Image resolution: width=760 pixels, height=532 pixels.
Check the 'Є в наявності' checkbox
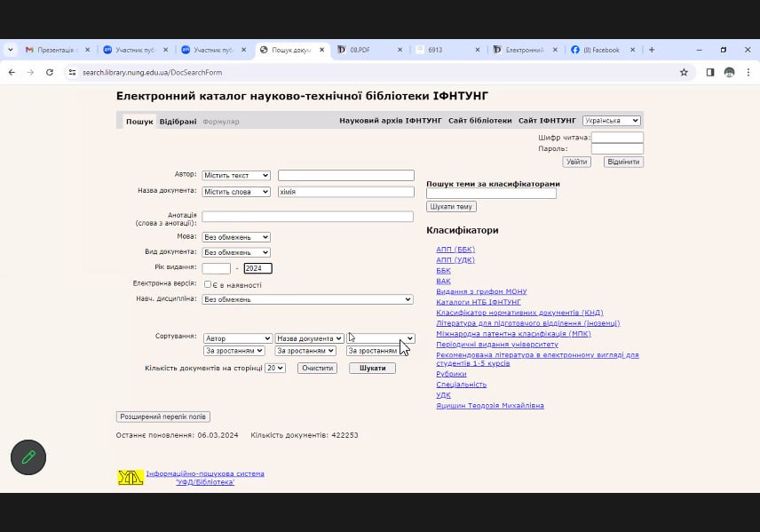[208, 285]
